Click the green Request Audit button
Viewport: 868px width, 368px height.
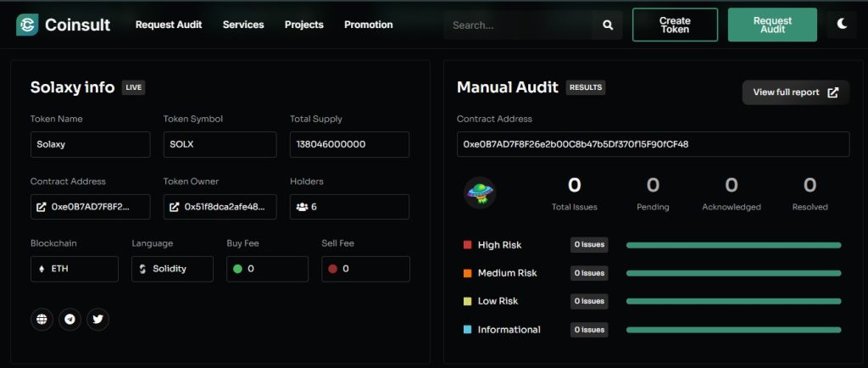click(x=772, y=25)
